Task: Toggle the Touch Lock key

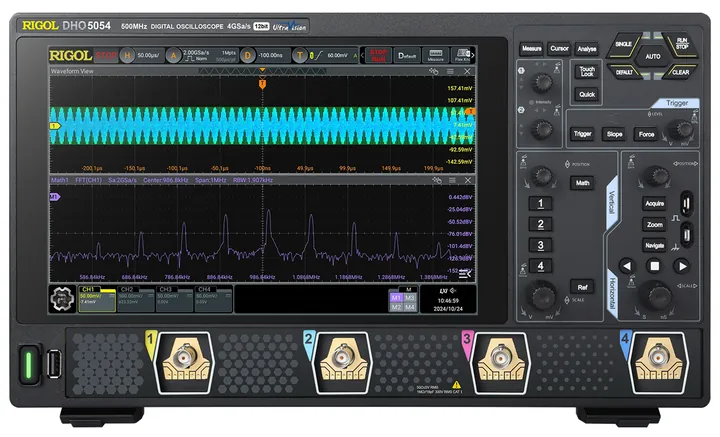Action: click(587, 71)
